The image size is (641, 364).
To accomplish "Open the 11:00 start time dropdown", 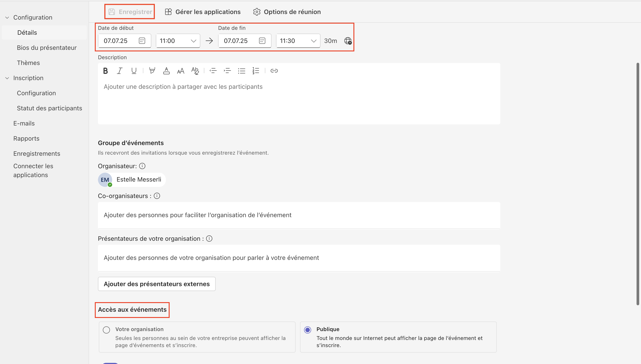I will point(178,41).
